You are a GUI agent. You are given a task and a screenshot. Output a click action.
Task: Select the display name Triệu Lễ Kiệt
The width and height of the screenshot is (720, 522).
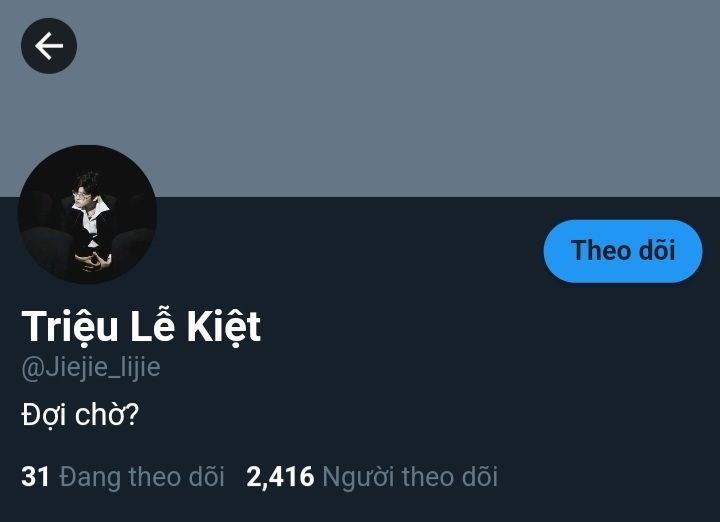(x=141, y=326)
